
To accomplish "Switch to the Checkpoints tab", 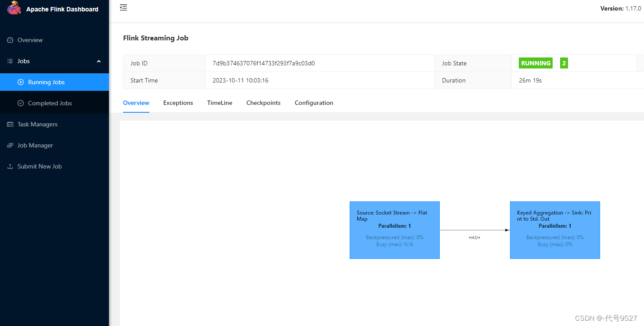I will 264,103.
